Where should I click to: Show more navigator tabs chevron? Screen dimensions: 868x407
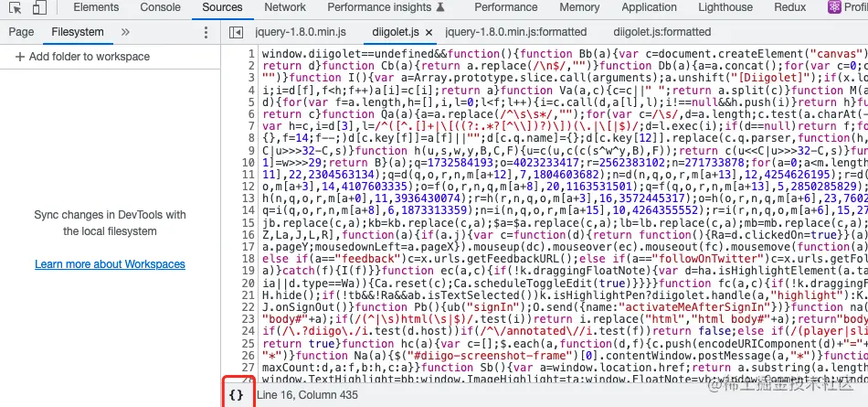click(x=125, y=32)
